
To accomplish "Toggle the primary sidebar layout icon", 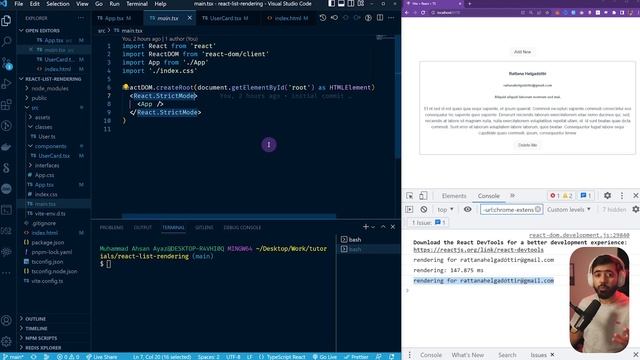I will (331, 4).
